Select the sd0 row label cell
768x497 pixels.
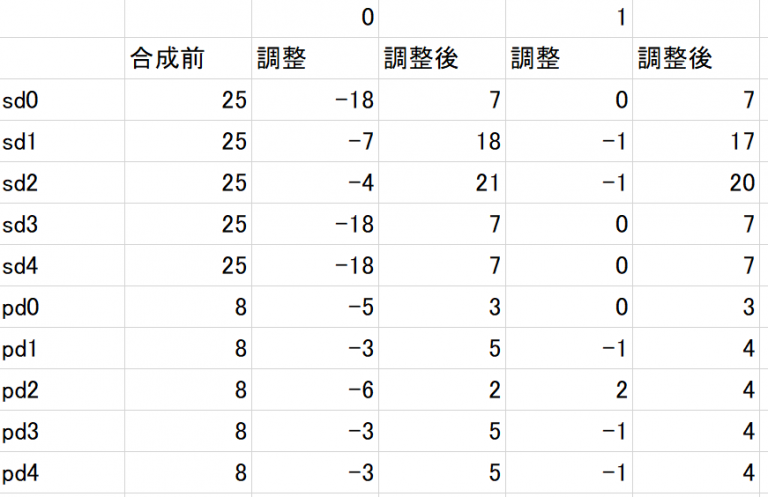pos(62,100)
